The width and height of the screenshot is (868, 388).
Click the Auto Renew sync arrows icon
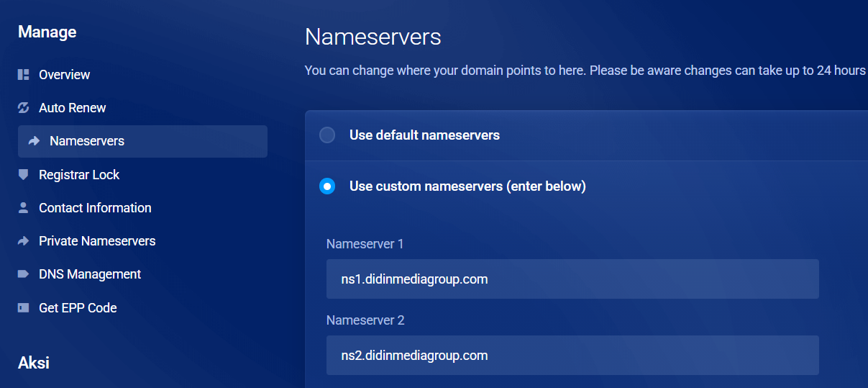[x=23, y=108]
